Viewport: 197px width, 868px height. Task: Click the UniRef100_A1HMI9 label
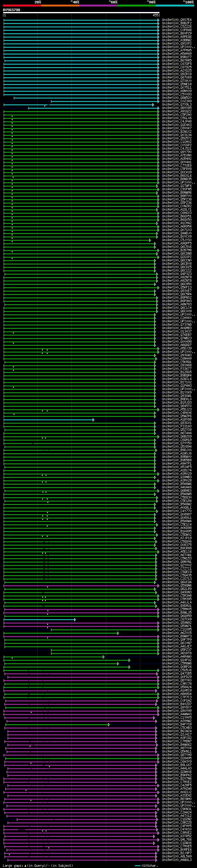click(177, 691)
